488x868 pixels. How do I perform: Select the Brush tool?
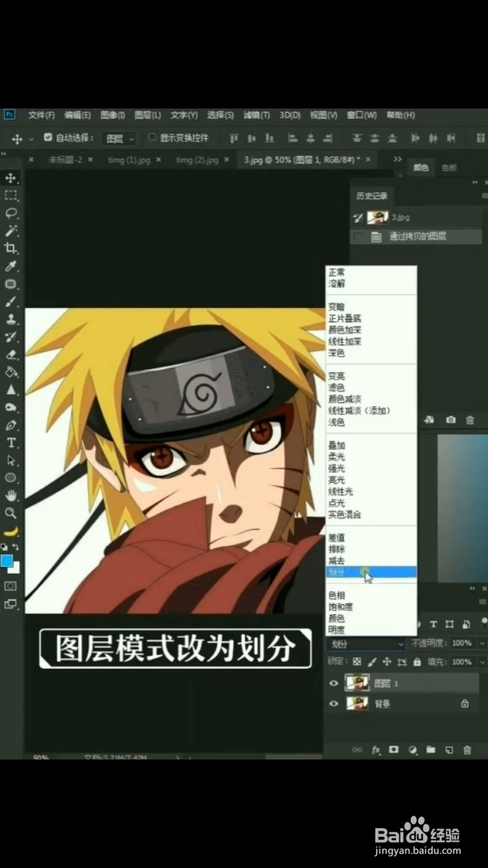pyautogui.click(x=11, y=301)
